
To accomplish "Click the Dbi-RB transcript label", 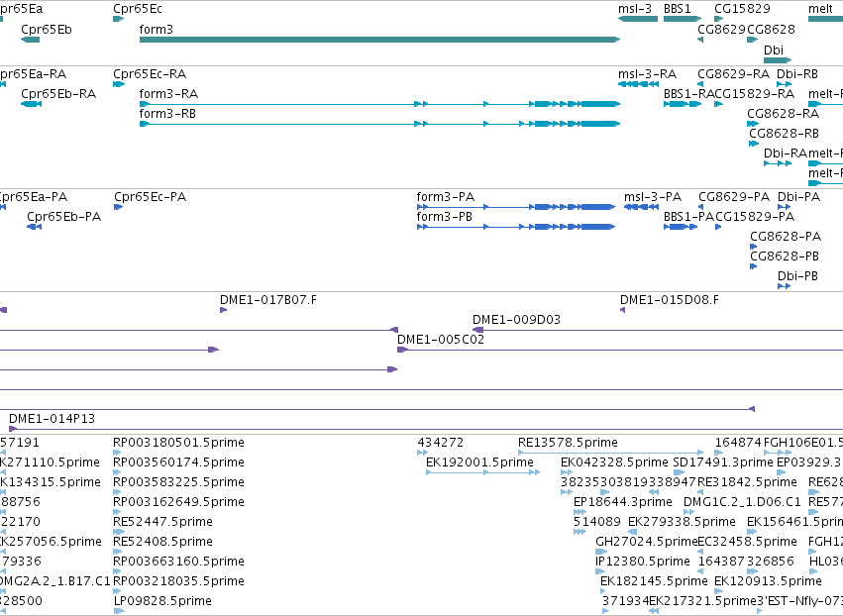I will [797, 74].
